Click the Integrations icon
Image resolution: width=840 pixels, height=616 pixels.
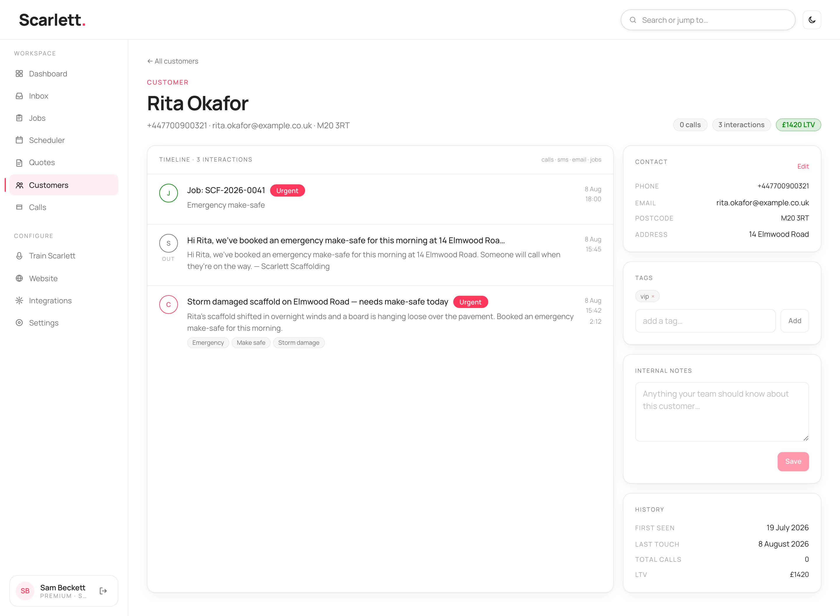click(19, 300)
